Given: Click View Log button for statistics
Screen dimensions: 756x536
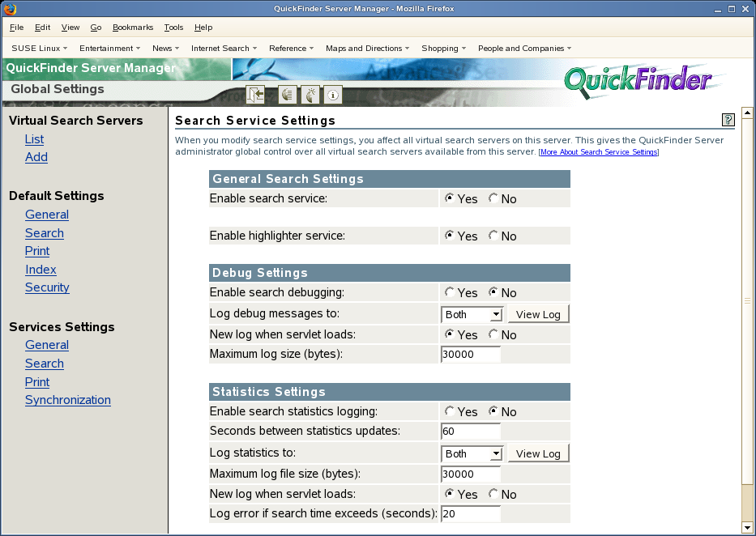Looking at the screenshot, I should pyautogui.click(x=538, y=453).
